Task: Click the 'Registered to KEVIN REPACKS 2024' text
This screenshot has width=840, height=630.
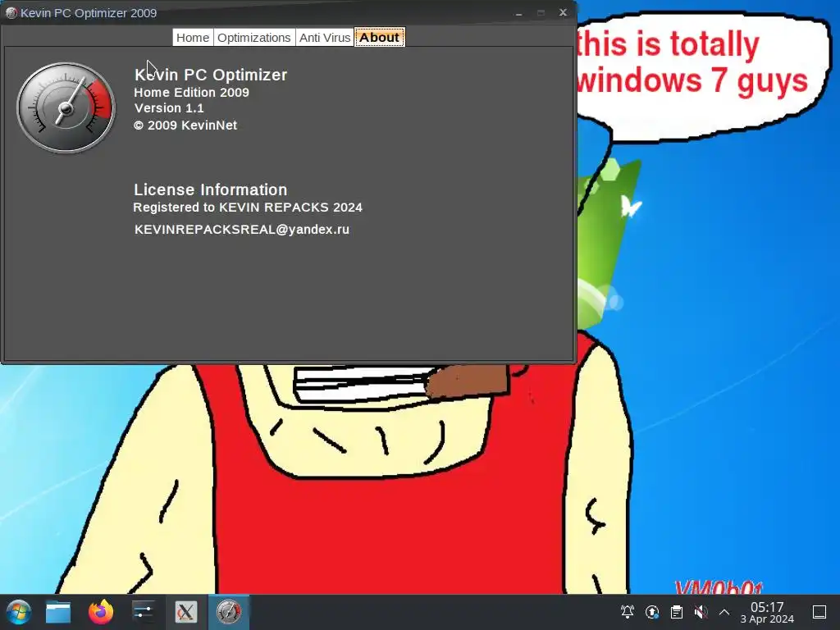Action: pyautogui.click(x=248, y=208)
